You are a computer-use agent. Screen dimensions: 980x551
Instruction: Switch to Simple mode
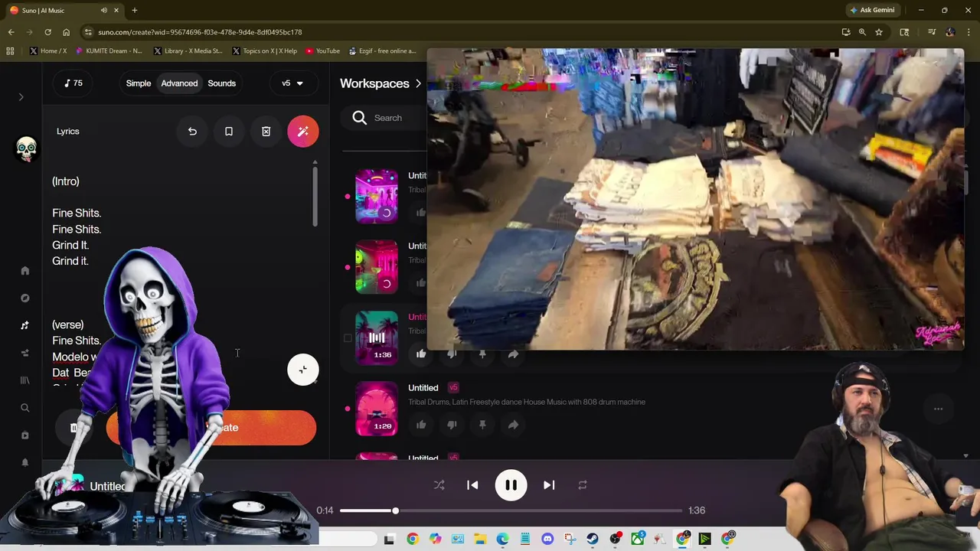(139, 83)
